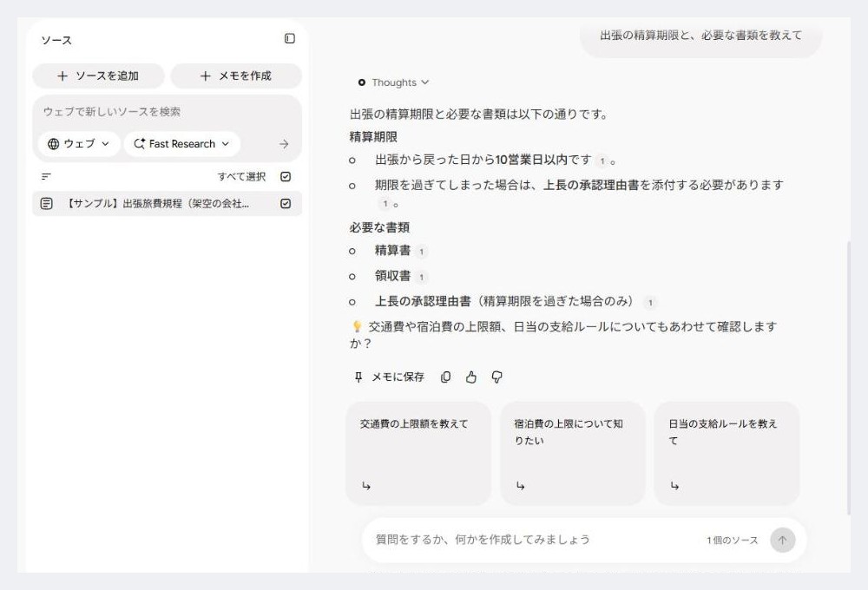This screenshot has height=590, width=868.
Task: Click citation 1 after 承認理由書を添付する必要があります
Action: pyautogui.click(x=385, y=204)
